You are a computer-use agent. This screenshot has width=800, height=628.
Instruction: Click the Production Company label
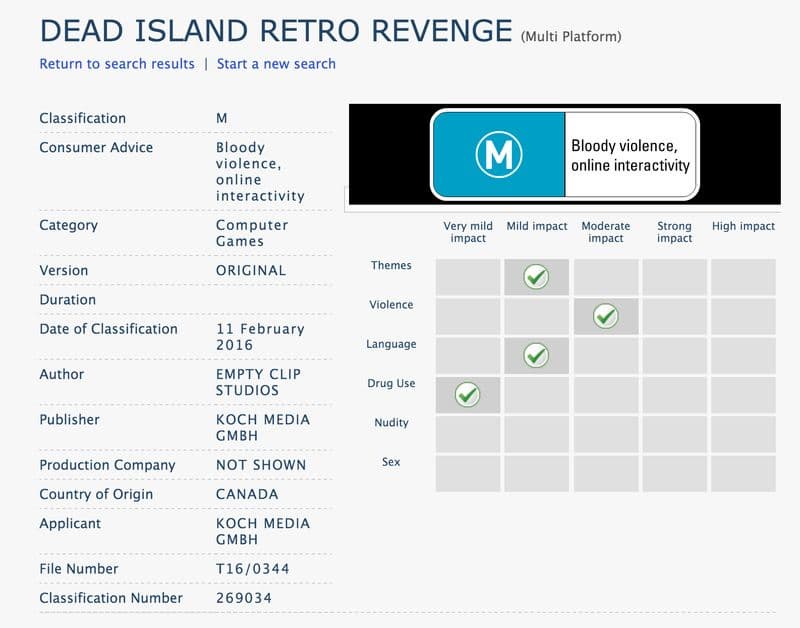point(107,465)
